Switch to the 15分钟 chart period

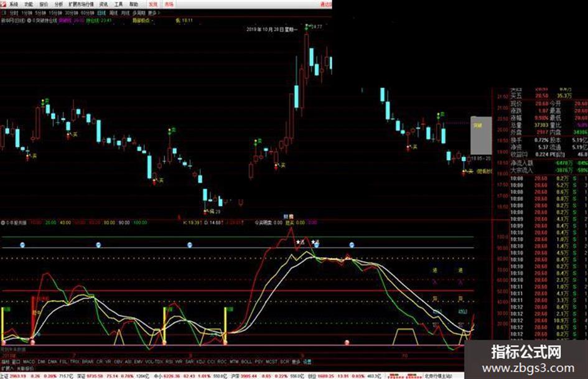[x=55, y=13]
